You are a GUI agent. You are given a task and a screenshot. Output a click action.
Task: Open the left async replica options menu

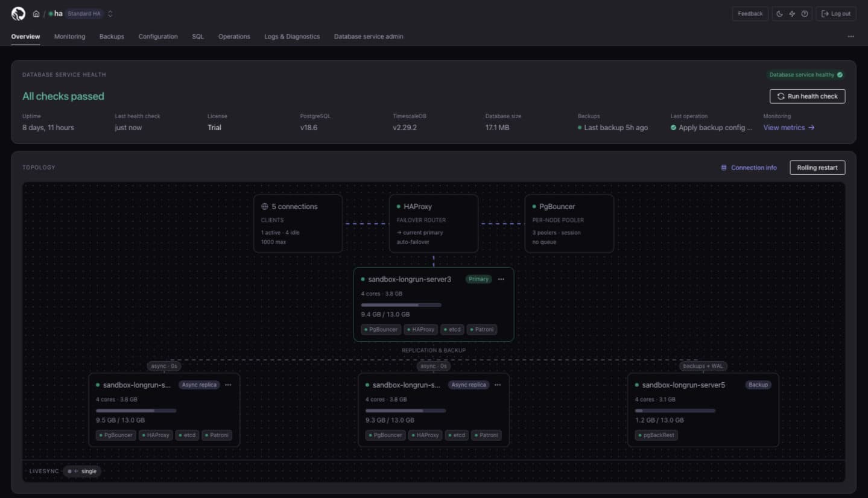click(228, 385)
